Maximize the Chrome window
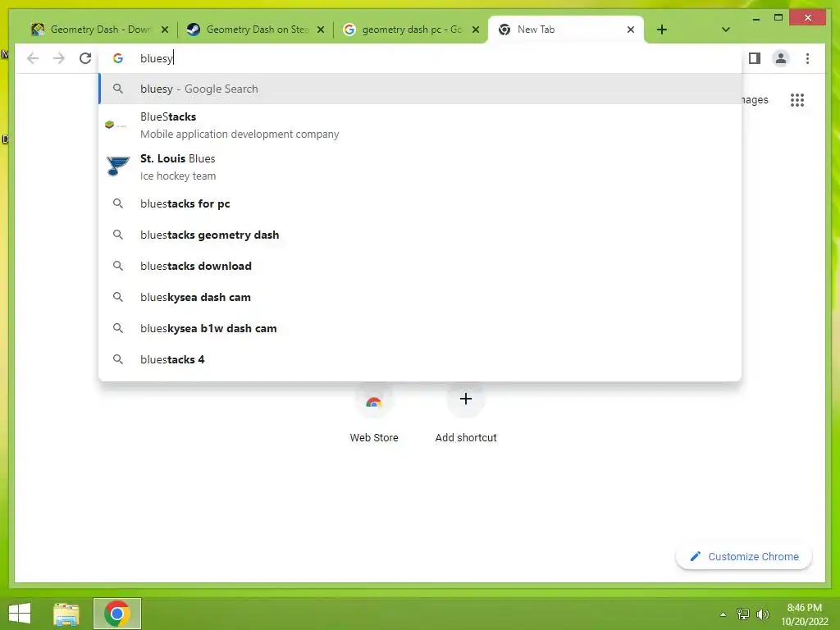Image resolution: width=840 pixels, height=630 pixels. click(778, 18)
